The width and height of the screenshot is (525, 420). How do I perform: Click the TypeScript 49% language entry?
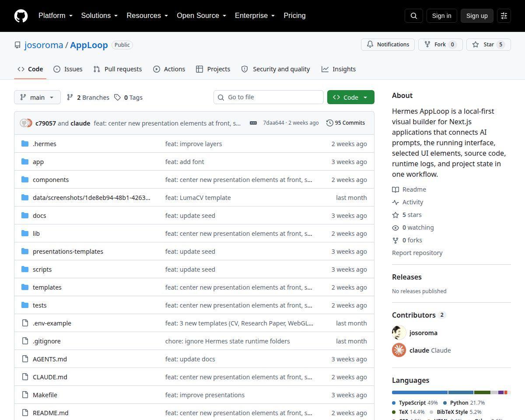point(415,402)
